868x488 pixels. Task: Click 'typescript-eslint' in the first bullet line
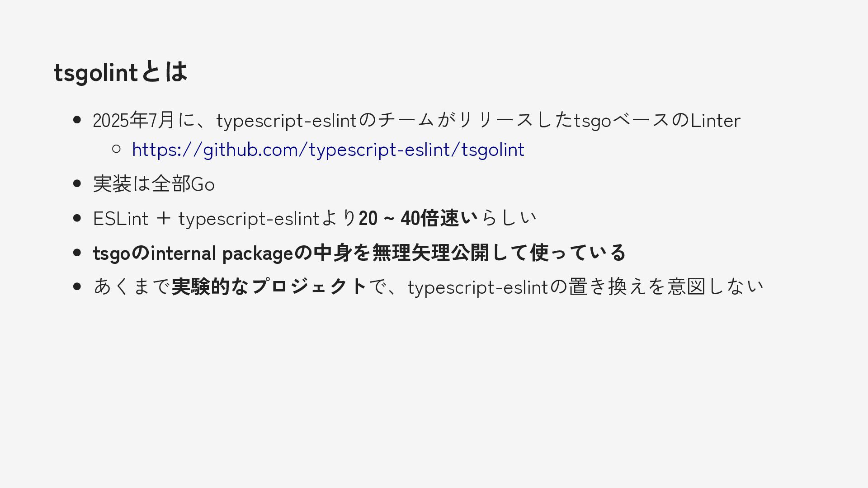(287, 121)
